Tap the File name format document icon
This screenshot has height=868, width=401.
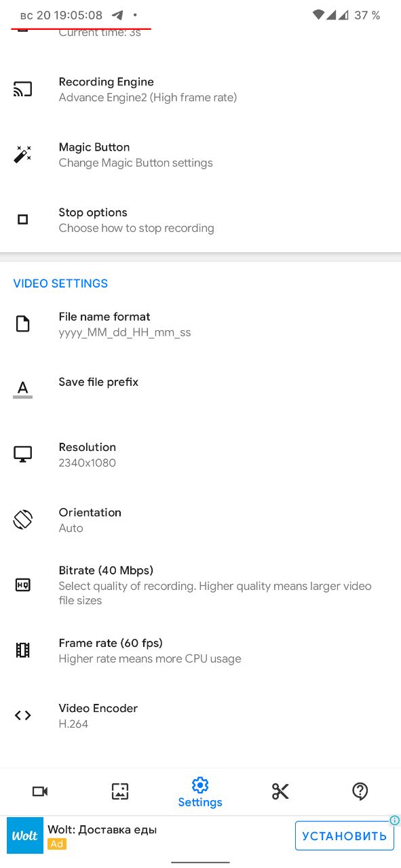tap(22, 324)
